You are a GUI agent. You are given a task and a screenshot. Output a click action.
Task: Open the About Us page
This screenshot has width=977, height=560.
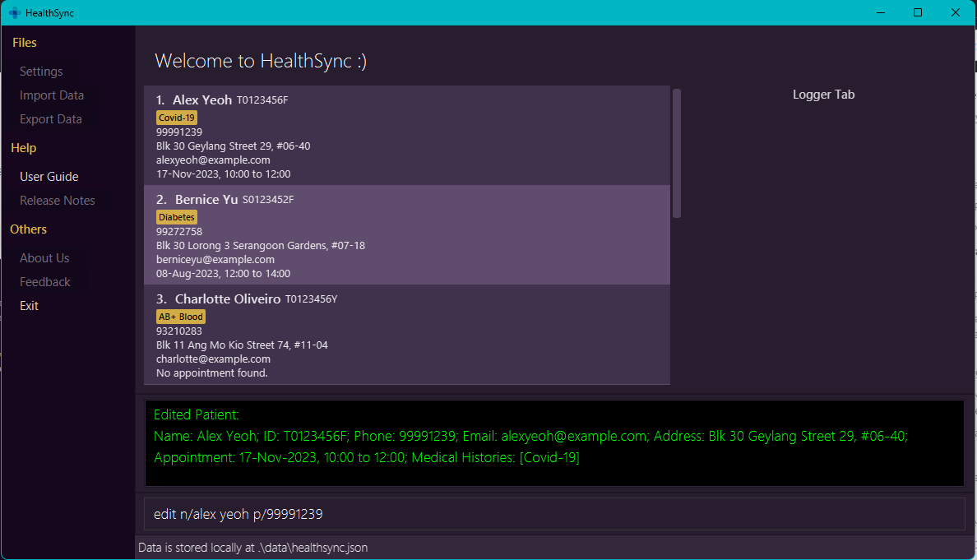click(x=44, y=258)
